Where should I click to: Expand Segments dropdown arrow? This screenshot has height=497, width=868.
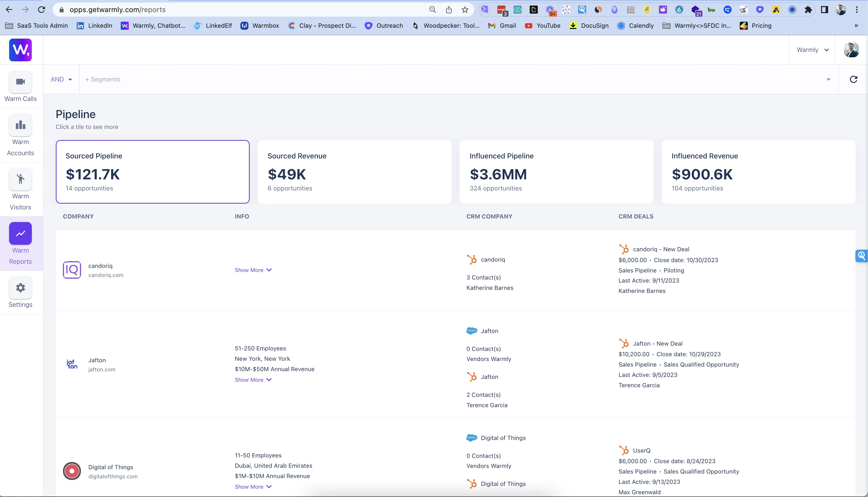click(x=828, y=79)
